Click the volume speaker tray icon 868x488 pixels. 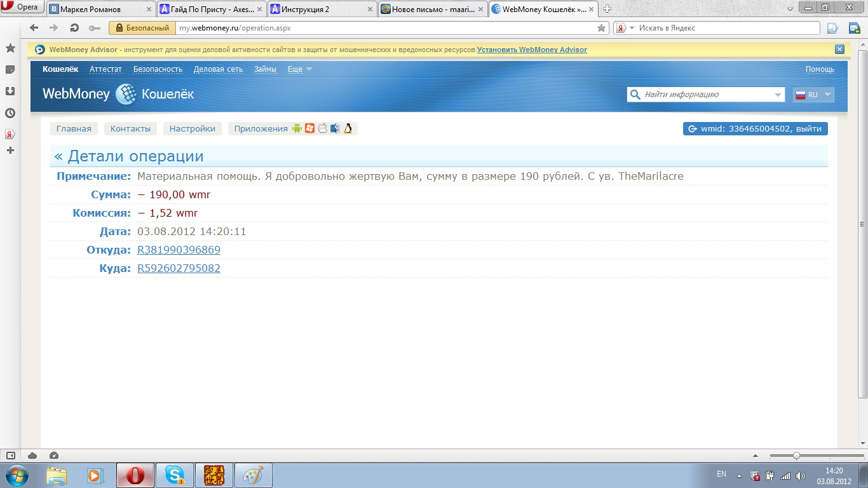pos(801,476)
